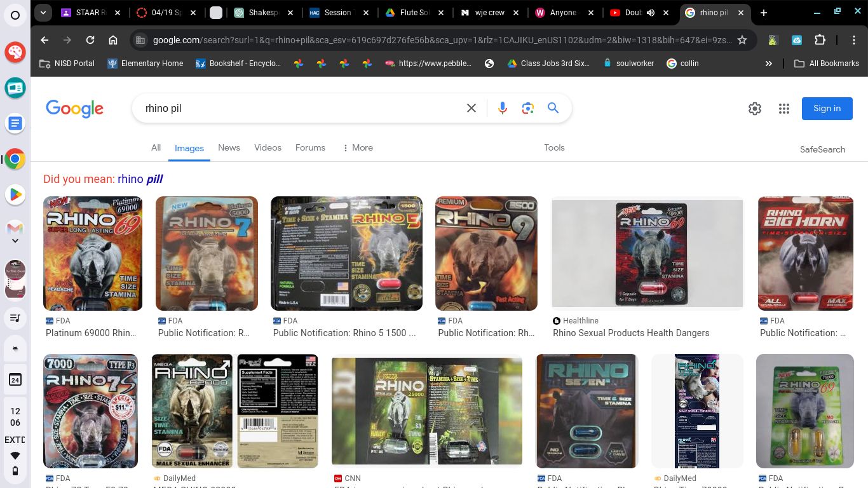The height and width of the screenshot is (488, 868).
Task: Click the blue Sign in button
Action: (827, 109)
